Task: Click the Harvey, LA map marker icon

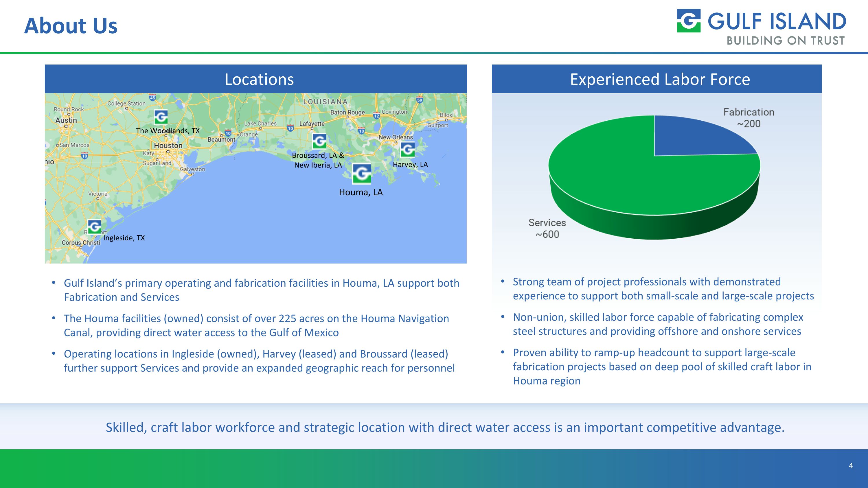Action: pos(407,150)
